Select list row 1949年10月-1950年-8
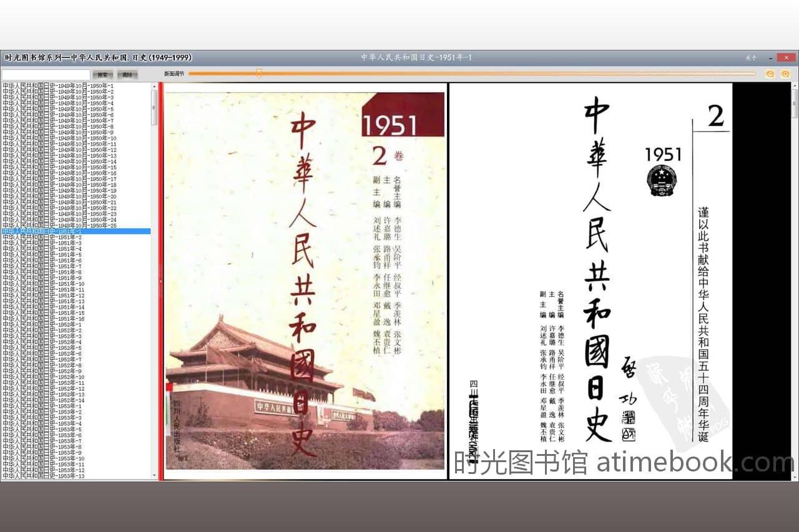Image resolution: width=799 pixels, height=532 pixels. pyautogui.click(x=76, y=127)
